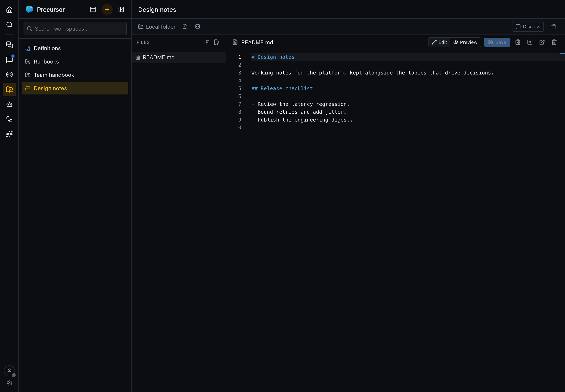The height and width of the screenshot is (392, 565).
Task: Create a new folder in FILES
Action: click(207, 42)
